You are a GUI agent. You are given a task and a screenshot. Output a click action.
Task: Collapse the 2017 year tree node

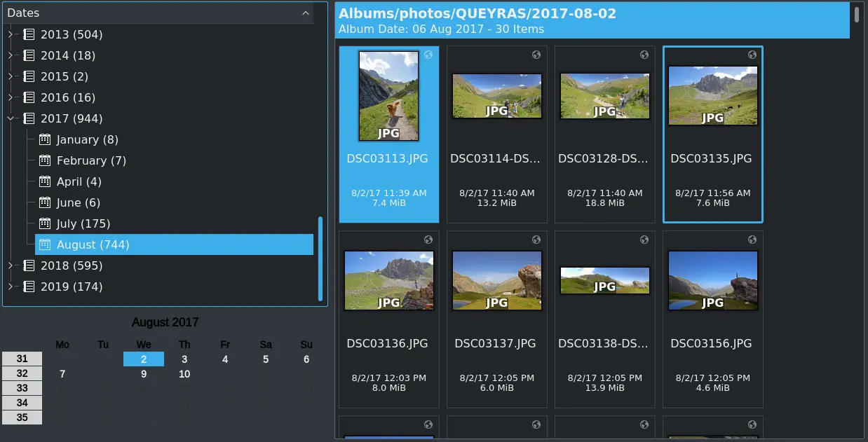pos(11,118)
